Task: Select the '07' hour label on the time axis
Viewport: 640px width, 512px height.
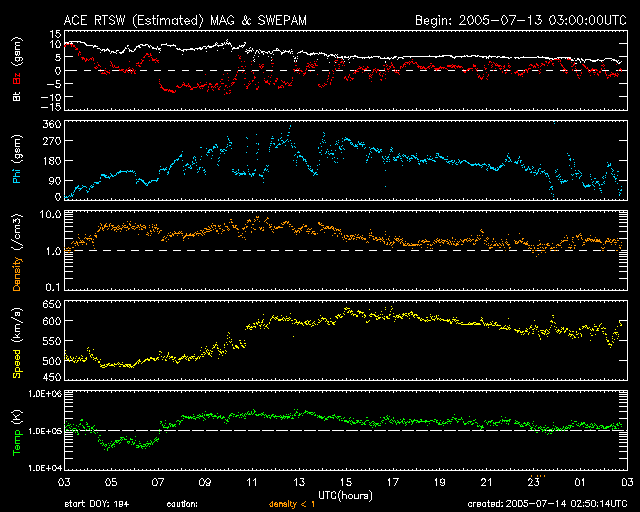Action: coord(158,482)
